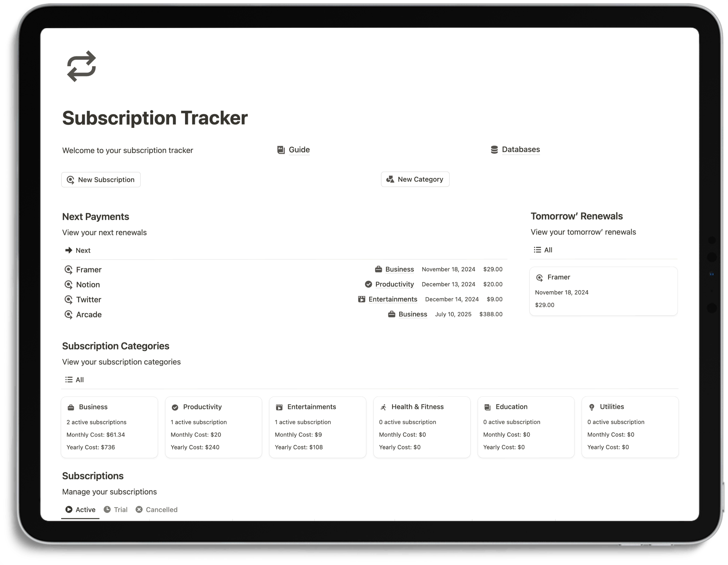Click the Twitter subscription entry
Image resolution: width=728 pixels, height=565 pixels.
(89, 299)
